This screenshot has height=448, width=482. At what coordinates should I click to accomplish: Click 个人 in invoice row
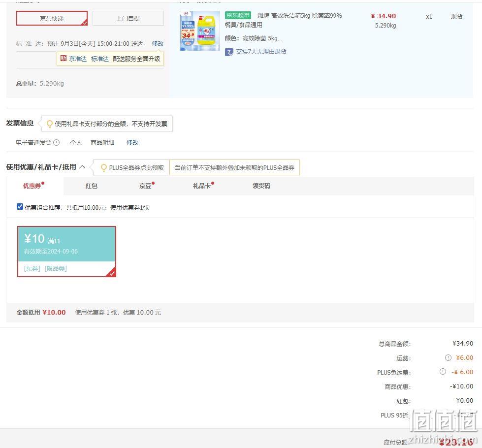click(76, 142)
